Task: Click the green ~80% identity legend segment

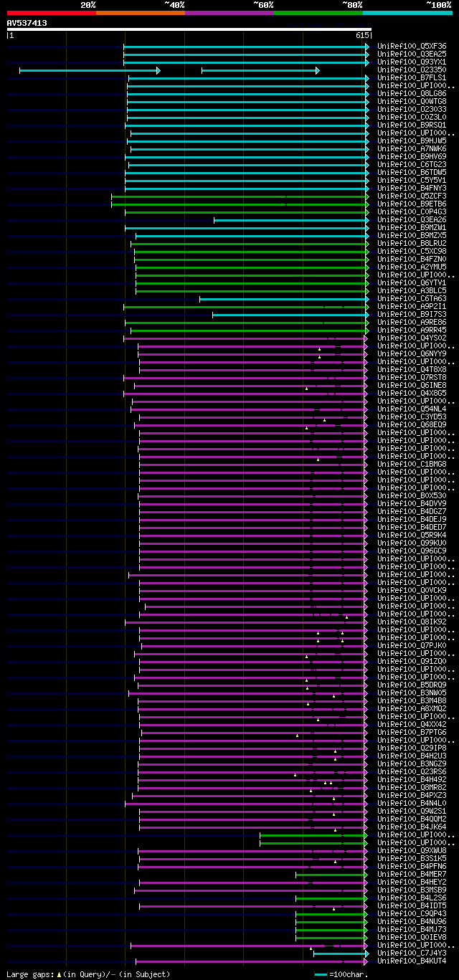Action: point(318,13)
